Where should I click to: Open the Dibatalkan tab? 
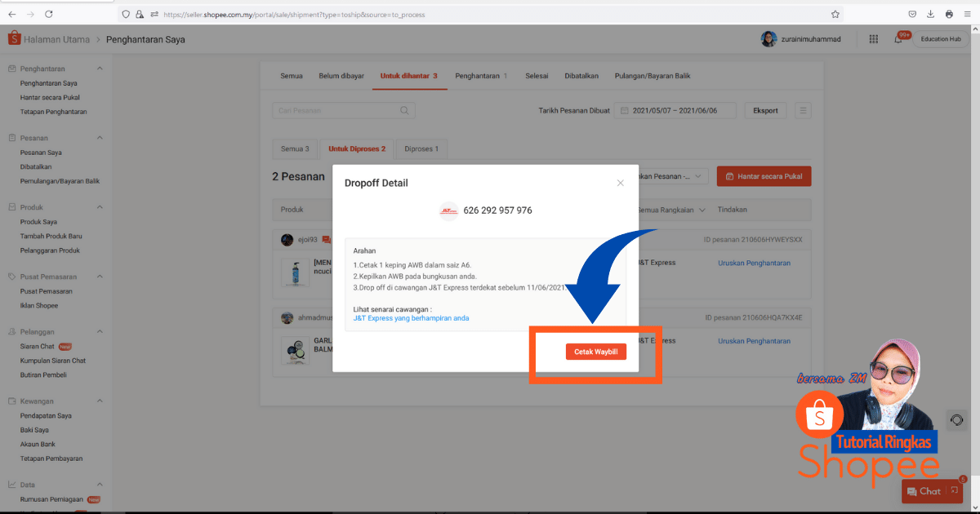click(581, 76)
